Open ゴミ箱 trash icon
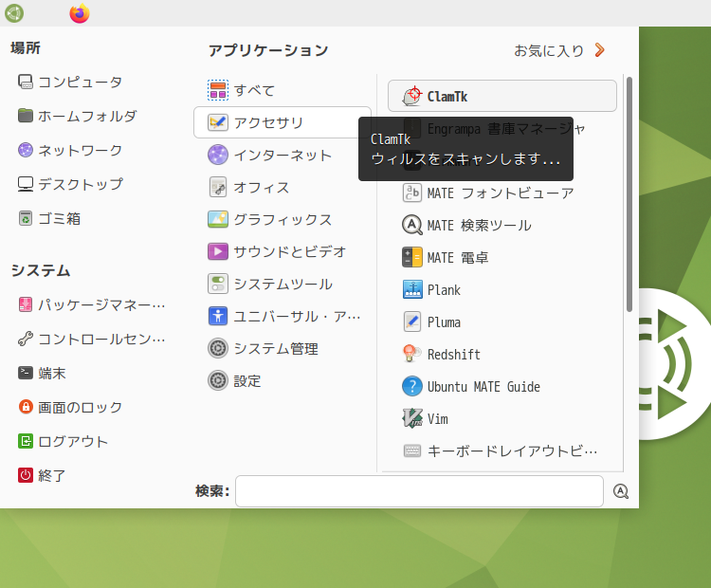711x588 pixels. (26, 218)
